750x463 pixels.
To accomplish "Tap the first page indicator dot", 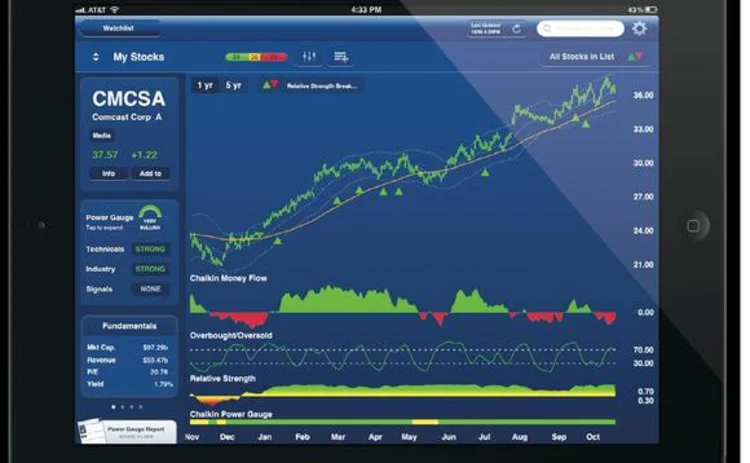I will [x=113, y=407].
